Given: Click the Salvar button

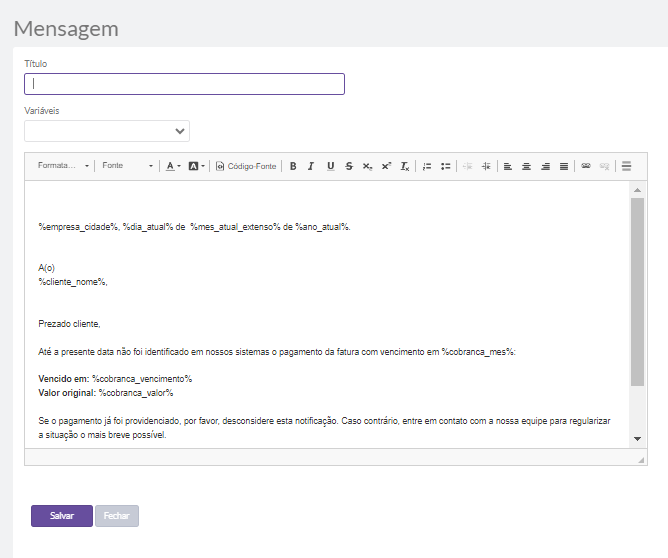Looking at the screenshot, I should [62, 516].
